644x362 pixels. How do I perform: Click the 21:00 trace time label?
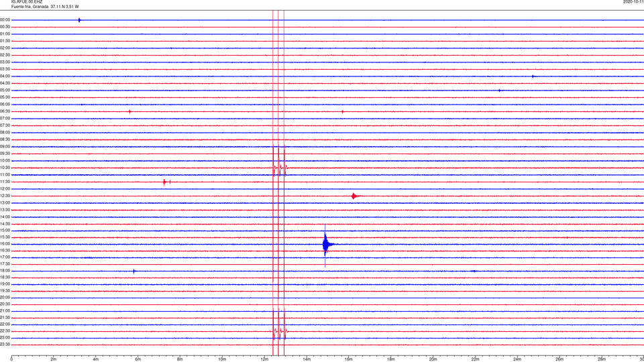(5, 311)
